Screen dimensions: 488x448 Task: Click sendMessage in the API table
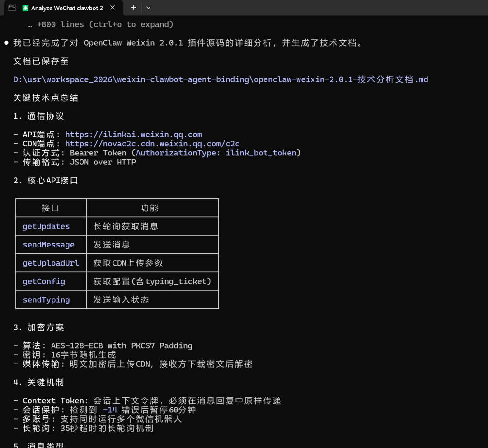[x=48, y=245]
